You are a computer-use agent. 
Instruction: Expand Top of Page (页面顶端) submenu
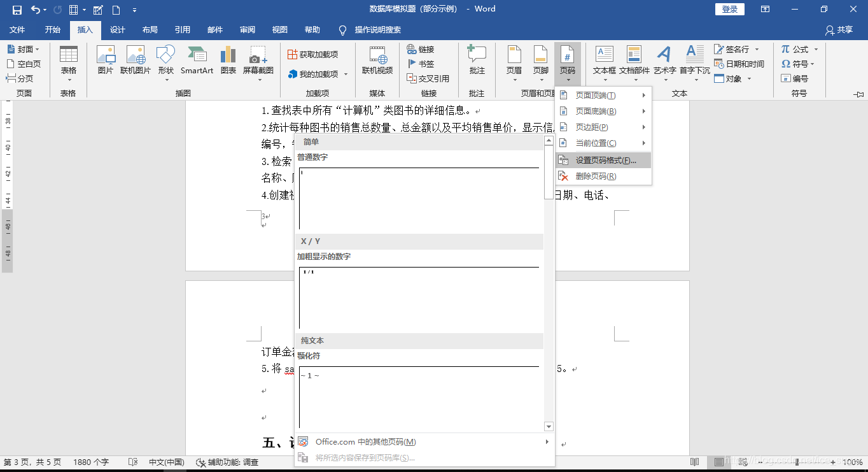click(603, 96)
